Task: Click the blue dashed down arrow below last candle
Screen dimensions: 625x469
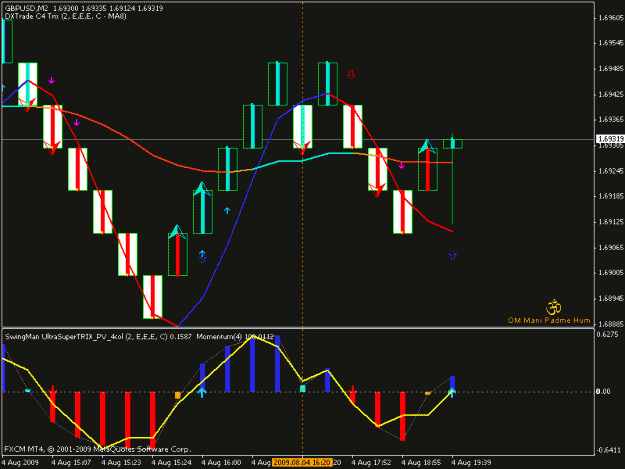Action: [453, 255]
